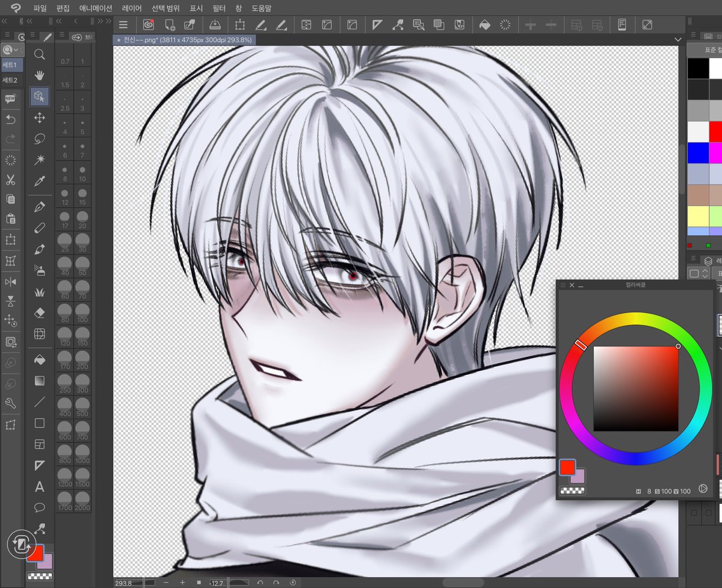
Task: Select the Balloon tool
Action: click(x=40, y=507)
